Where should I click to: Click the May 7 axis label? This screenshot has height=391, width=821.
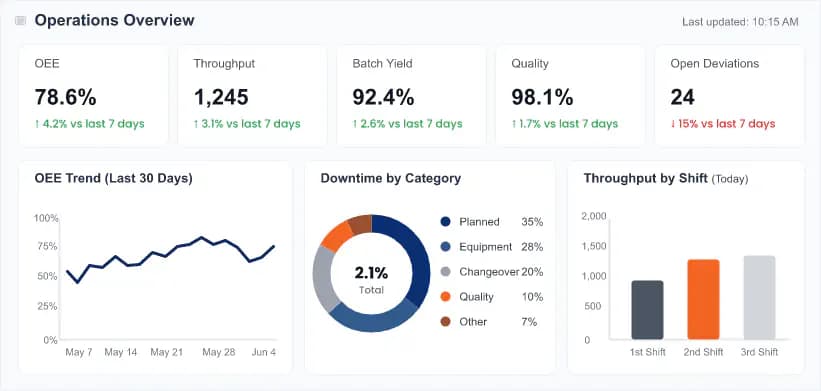(79, 352)
